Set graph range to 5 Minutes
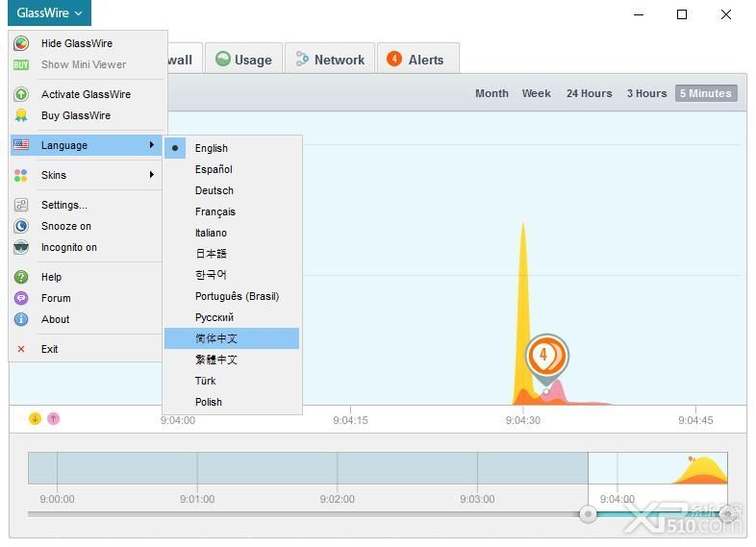The height and width of the screenshot is (547, 756). [x=706, y=93]
